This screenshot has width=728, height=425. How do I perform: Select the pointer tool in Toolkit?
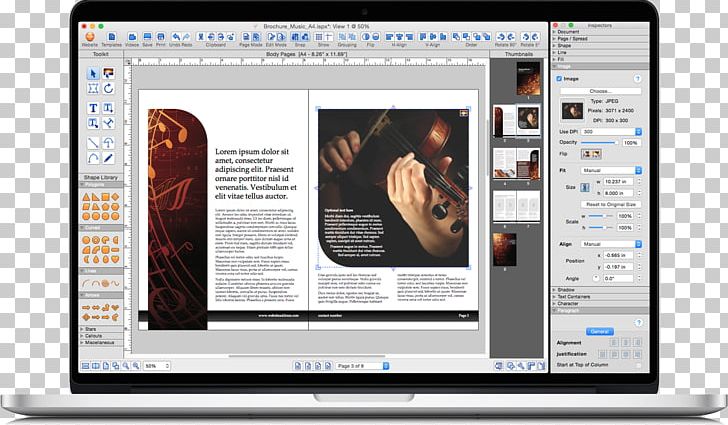(93, 73)
